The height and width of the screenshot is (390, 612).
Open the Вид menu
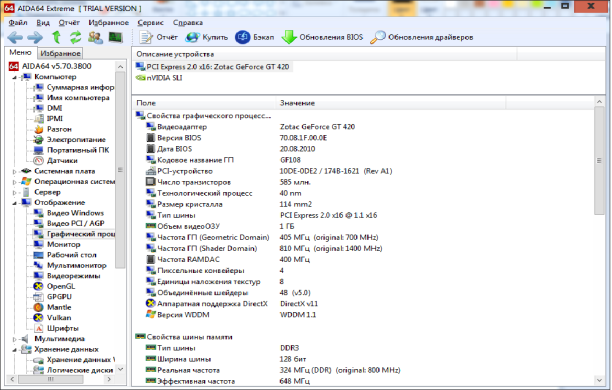[43, 23]
